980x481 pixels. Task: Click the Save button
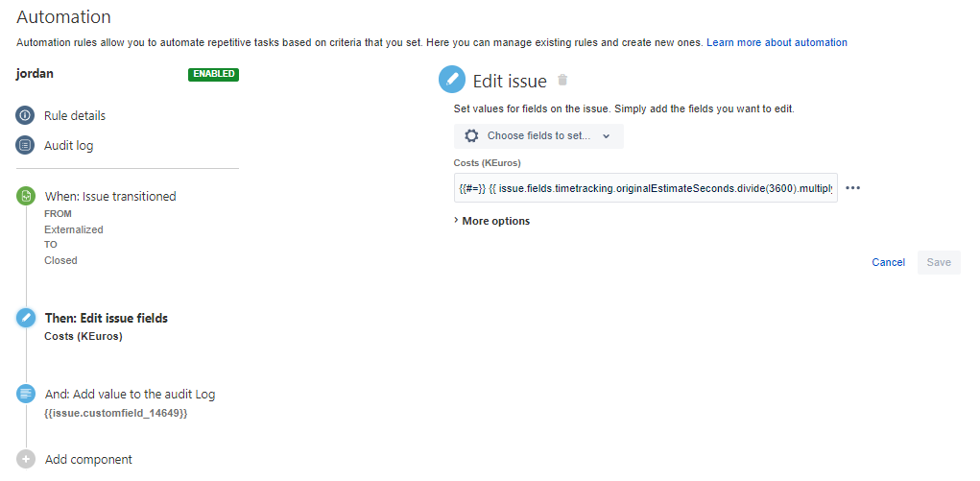(x=939, y=262)
